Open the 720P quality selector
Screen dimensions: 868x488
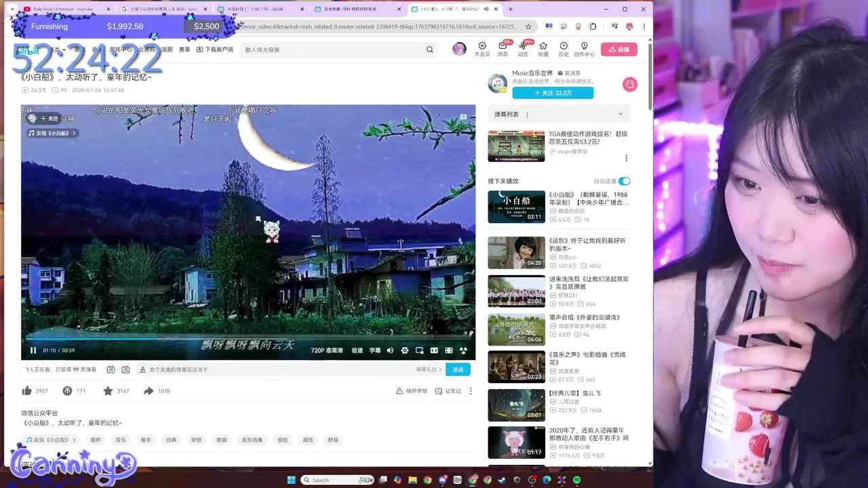click(x=327, y=350)
